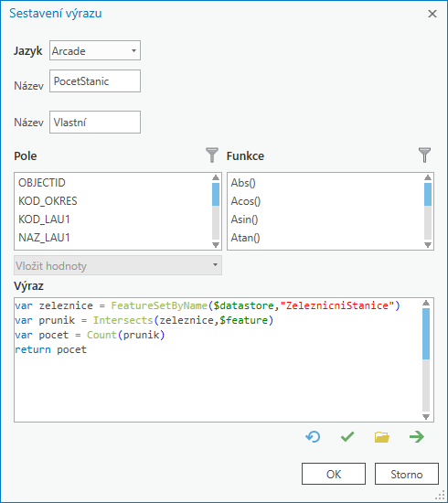Import expression with the yellow folder icon

381,437
